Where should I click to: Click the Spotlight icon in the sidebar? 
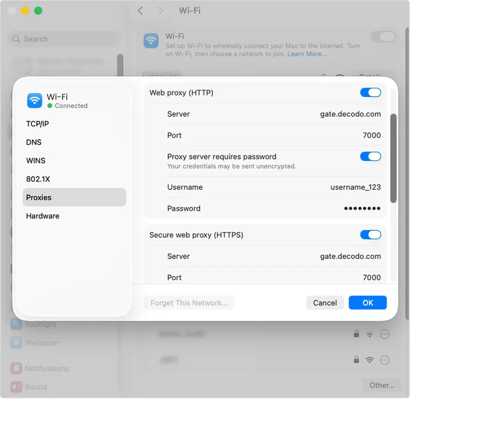(16, 324)
